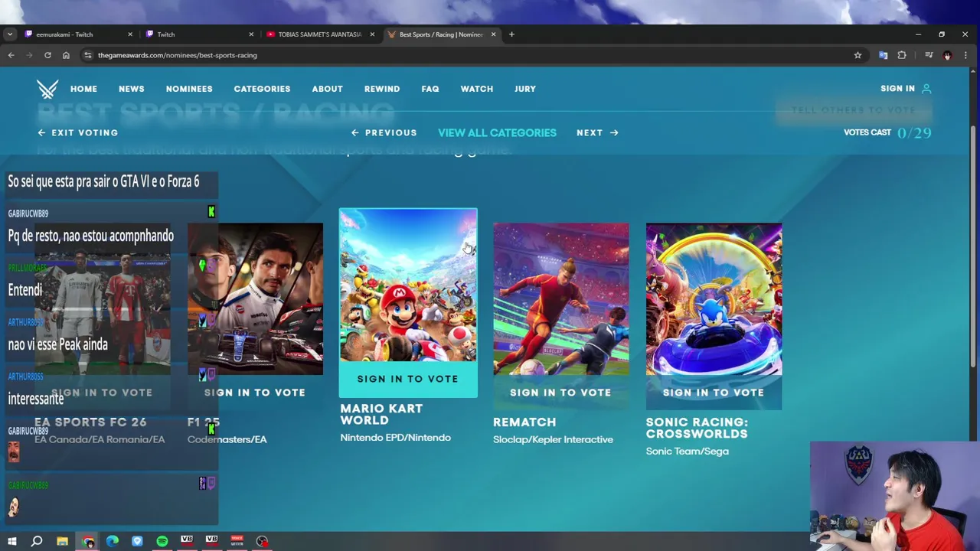Go to the NEXT category
The image size is (980, 551).
pyautogui.click(x=597, y=132)
